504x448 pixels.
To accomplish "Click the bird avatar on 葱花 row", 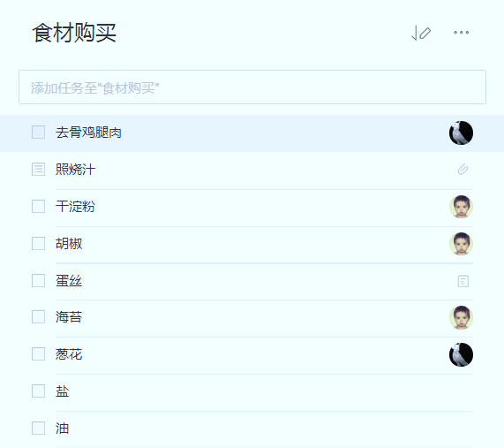I will (x=461, y=354).
